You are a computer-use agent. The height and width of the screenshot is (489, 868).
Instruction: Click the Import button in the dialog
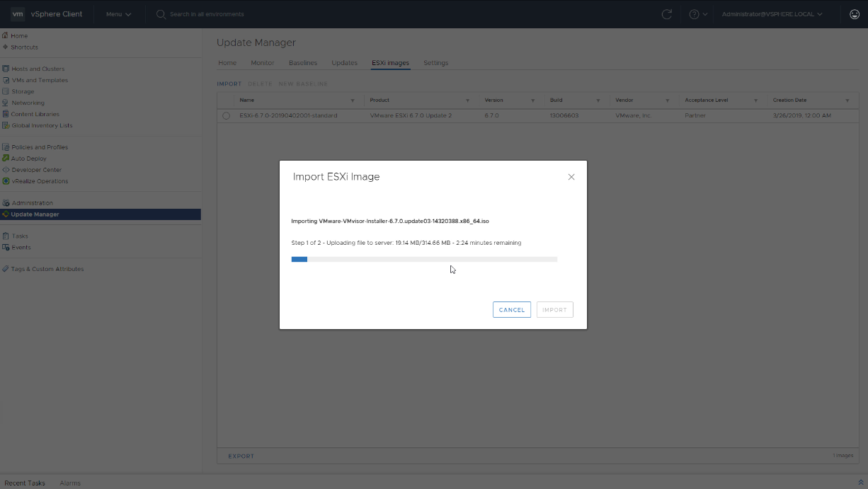(555, 310)
